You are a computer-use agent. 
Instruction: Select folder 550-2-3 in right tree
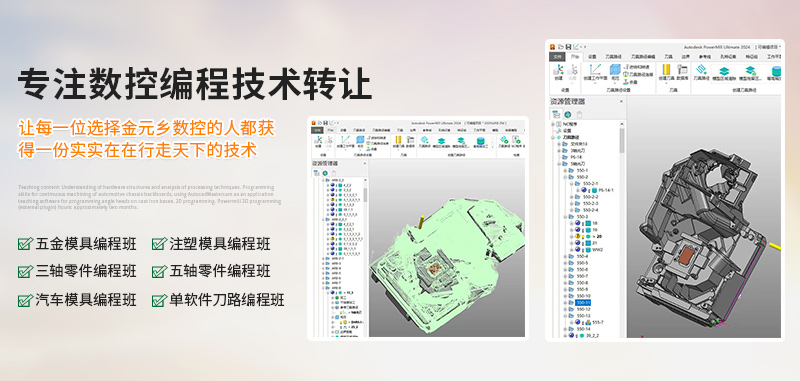(590, 204)
